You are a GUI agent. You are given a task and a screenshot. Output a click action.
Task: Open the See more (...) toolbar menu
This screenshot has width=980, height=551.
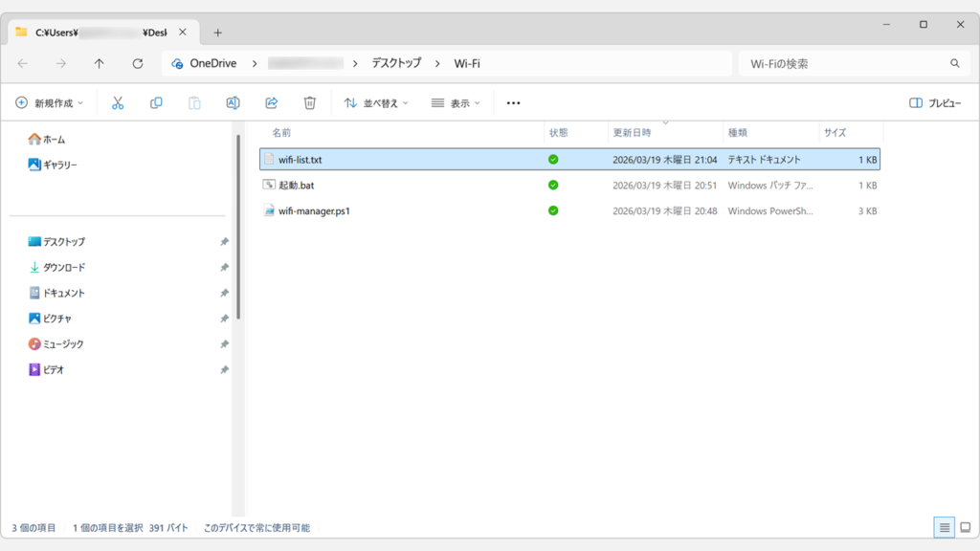(513, 102)
